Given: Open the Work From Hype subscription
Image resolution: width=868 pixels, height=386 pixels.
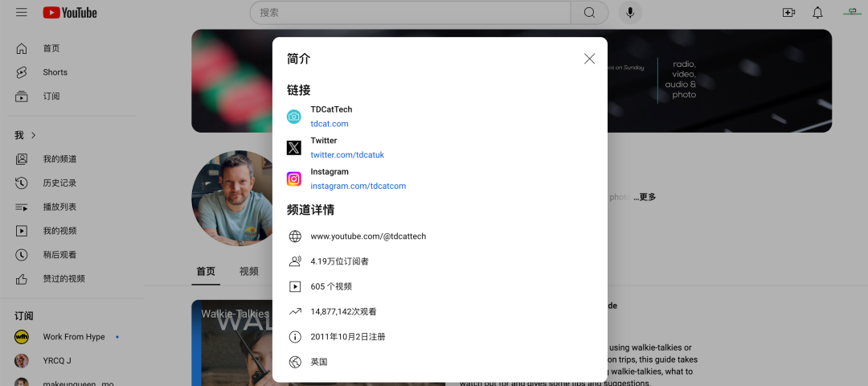Looking at the screenshot, I should coord(72,337).
